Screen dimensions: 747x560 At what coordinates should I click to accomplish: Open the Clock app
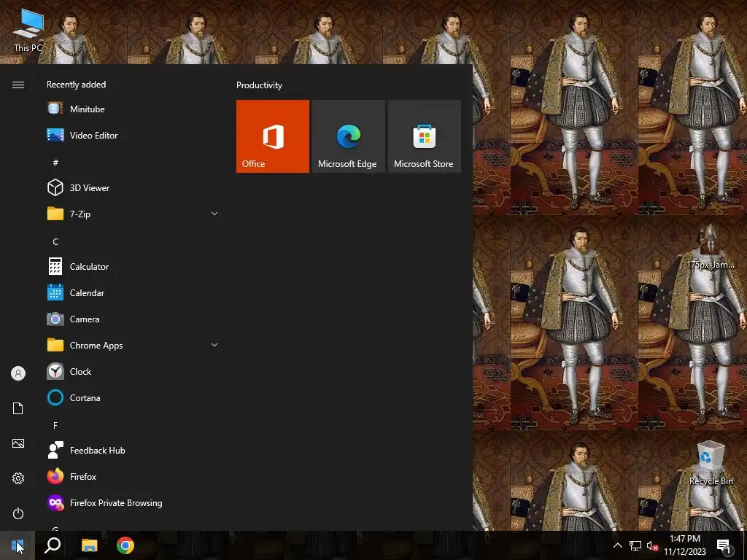point(133,371)
